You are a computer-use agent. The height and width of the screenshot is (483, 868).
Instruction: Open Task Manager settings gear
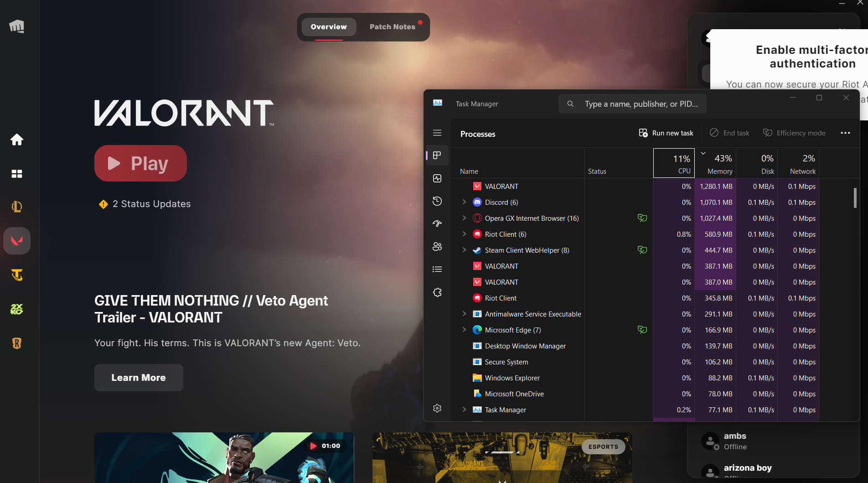[x=437, y=408]
